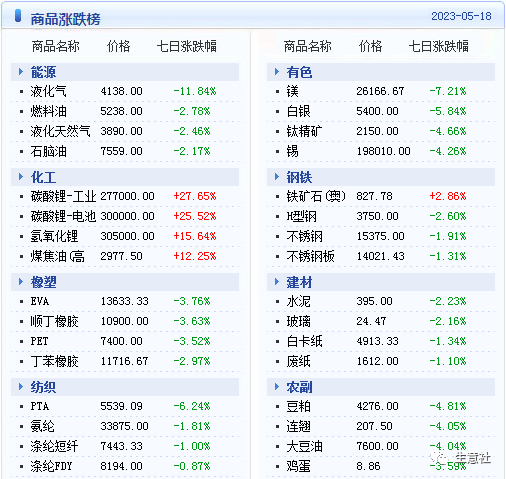Select the 液化天然气 commodity

point(60,131)
